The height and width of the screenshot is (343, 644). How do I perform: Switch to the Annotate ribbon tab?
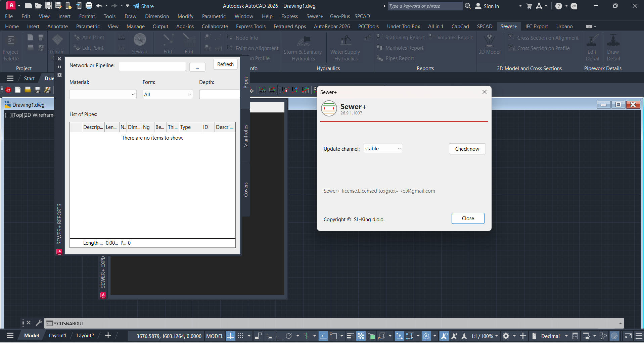click(57, 26)
